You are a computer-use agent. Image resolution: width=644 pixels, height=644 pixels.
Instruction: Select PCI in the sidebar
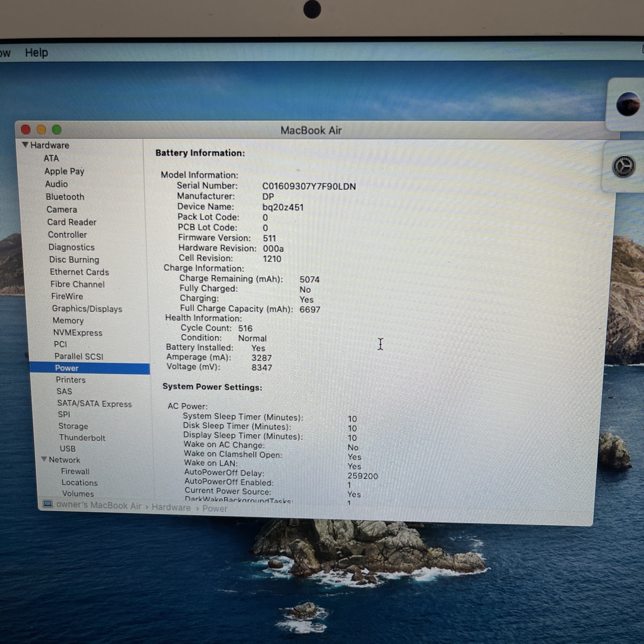tap(60, 345)
